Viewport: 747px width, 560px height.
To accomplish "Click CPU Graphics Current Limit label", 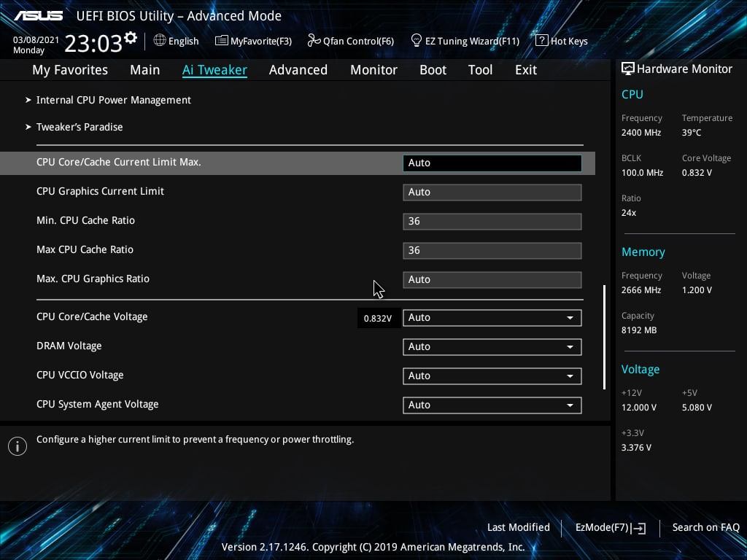I will [100, 192].
